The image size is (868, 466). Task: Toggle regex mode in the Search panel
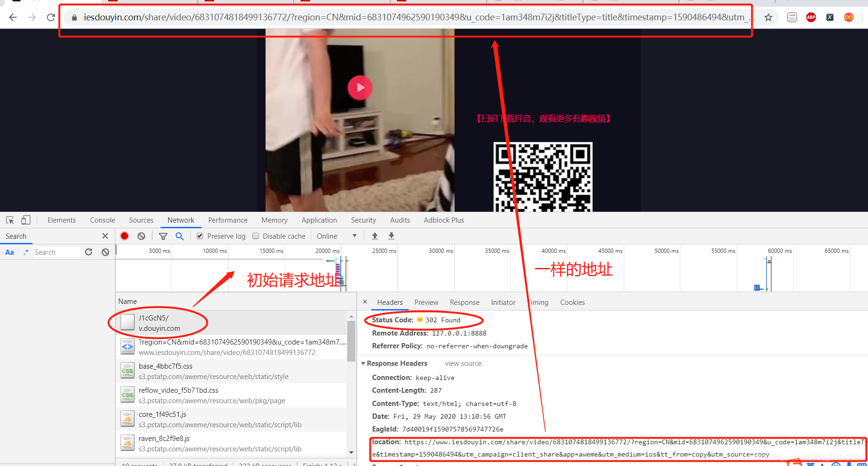click(x=26, y=252)
